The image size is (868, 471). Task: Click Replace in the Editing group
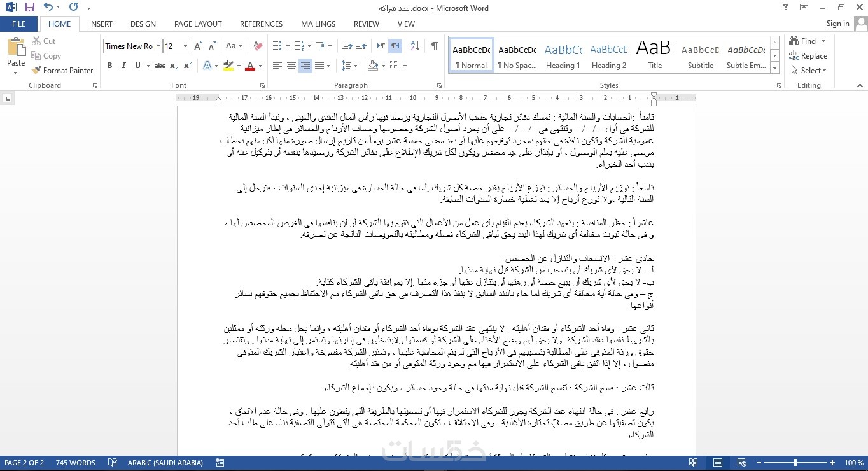(808, 56)
